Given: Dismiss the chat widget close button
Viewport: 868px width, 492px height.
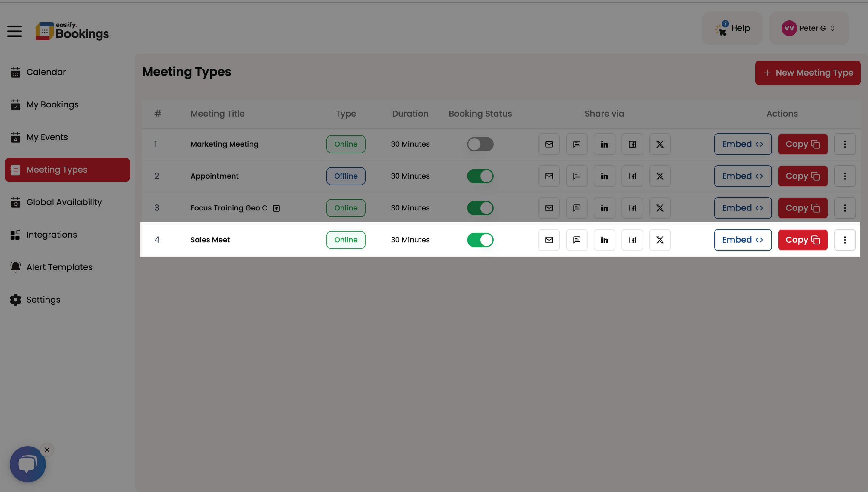Looking at the screenshot, I should pyautogui.click(x=47, y=450).
